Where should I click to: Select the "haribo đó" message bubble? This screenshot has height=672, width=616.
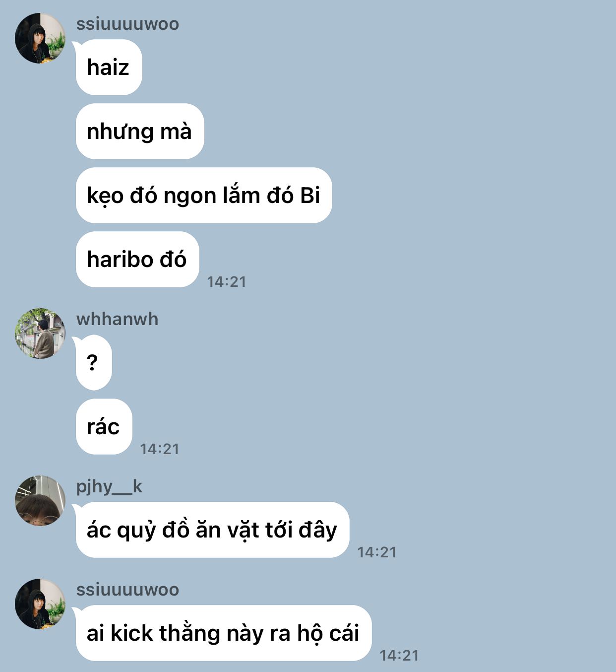click(x=137, y=259)
